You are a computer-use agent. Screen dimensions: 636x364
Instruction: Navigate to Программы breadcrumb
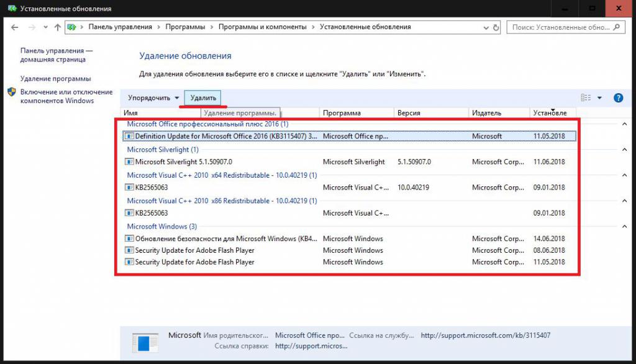click(185, 27)
